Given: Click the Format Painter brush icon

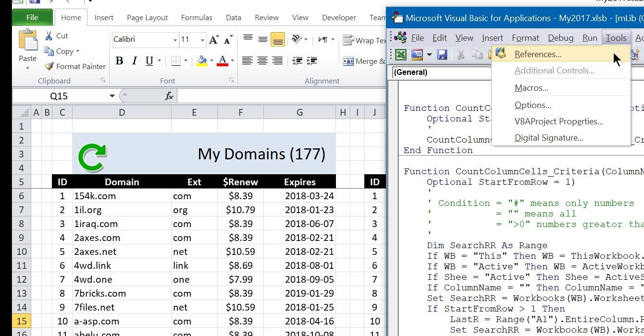Looking at the screenshot, I should click(x=49, y=67).
